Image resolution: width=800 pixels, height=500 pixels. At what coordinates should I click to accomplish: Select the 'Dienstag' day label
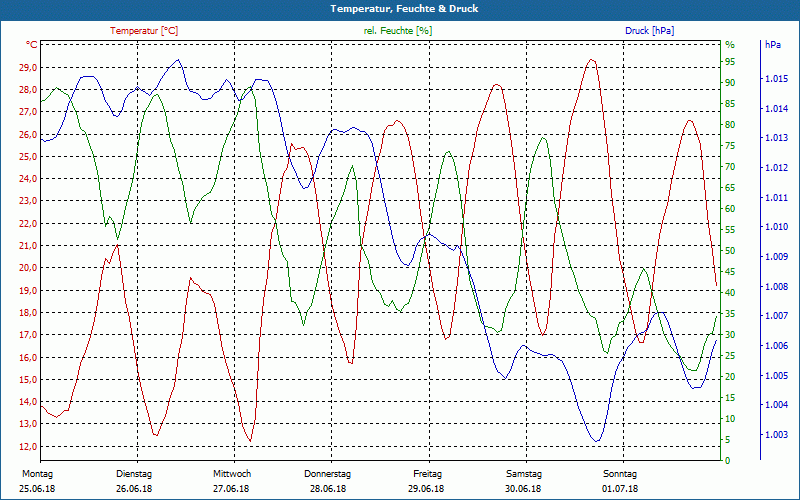[134, 474]
